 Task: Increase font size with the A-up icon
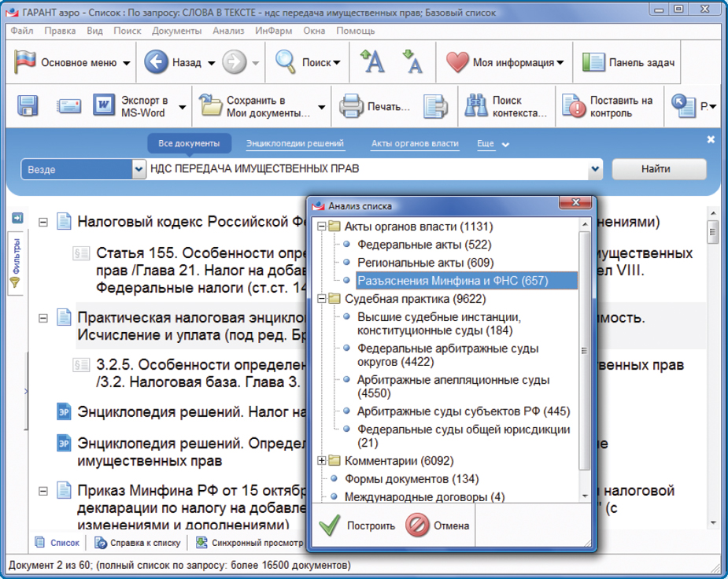[x=371, y=62]
